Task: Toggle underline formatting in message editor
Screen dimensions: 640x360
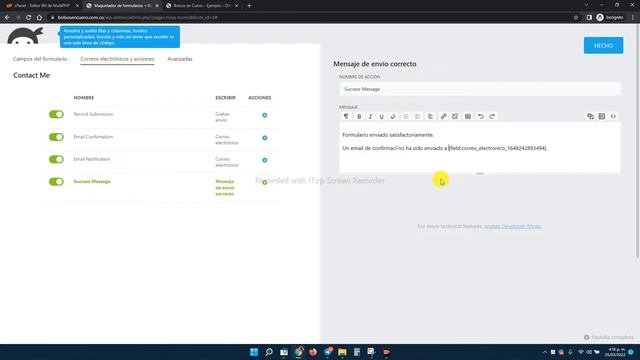Action: 382,116
